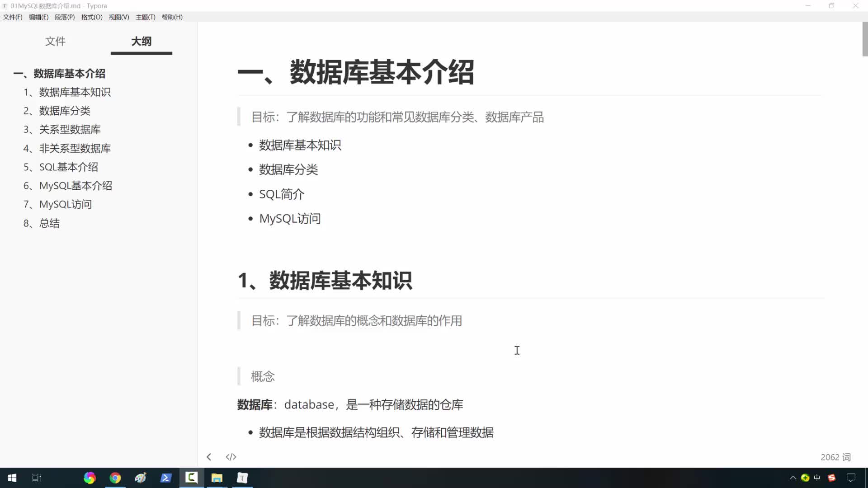Toggle Chinese input mode indicator
Screen dimensions: 868x488
pyautogui.click(x=817, y=478)
